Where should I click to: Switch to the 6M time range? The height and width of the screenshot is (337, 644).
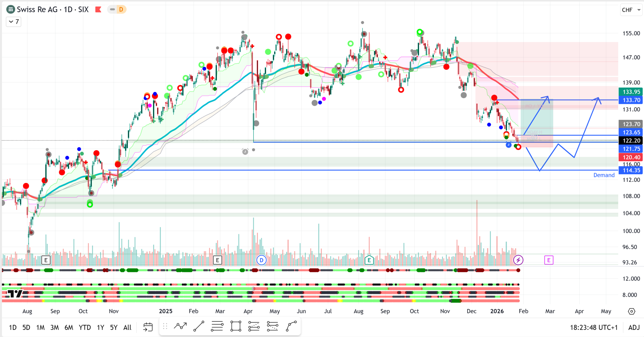pyautogui.click(x=69, y=327)
